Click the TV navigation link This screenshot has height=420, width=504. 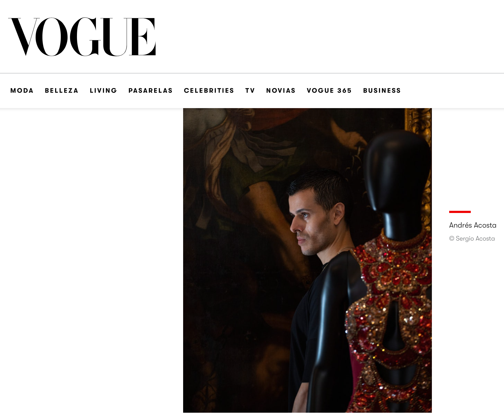(250, 91)
